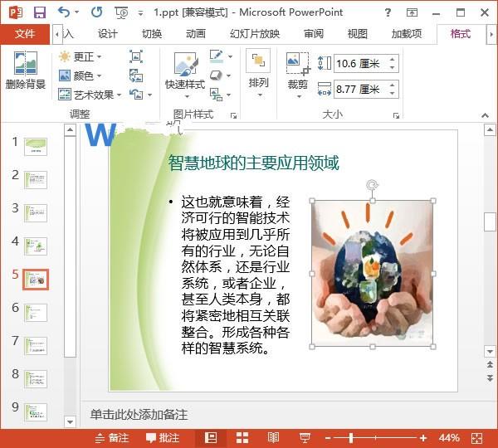Switch to the 设计 tab
Screen dimensions: 498x448
(x=108, y=34)
